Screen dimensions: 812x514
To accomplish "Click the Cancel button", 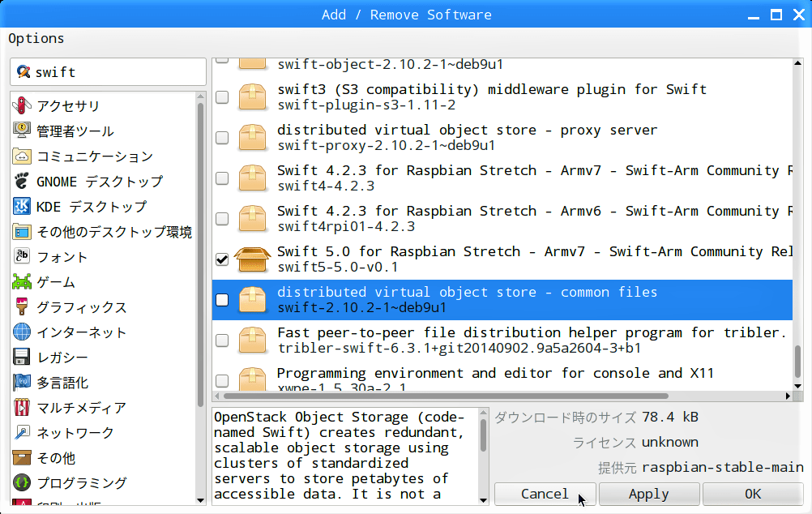I will [x=545, y=494].
